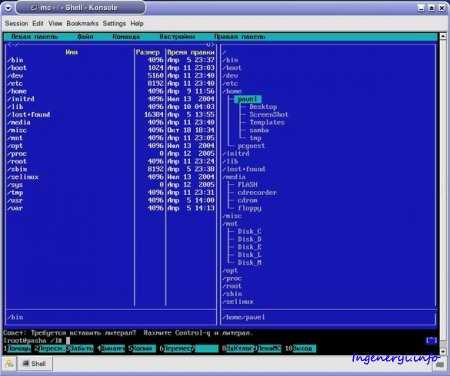Select Disk_D under /mnt in tree
Screen dimensions: 450x376
(249, 239)
